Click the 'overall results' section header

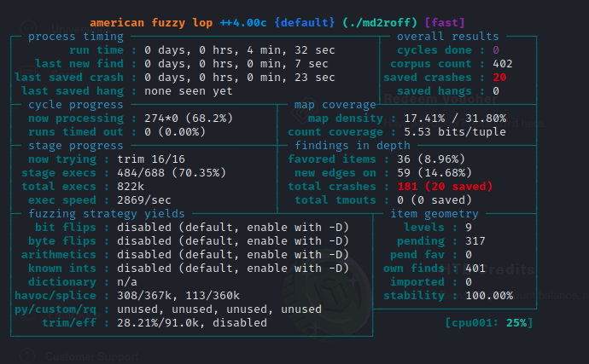coord(448,37)
